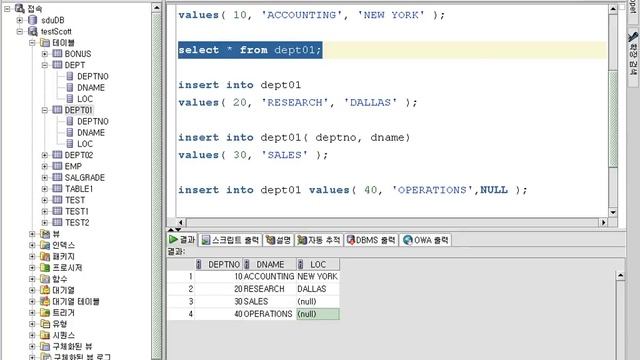Expand the sduDB connection node
640x360 pixels.
20,20
